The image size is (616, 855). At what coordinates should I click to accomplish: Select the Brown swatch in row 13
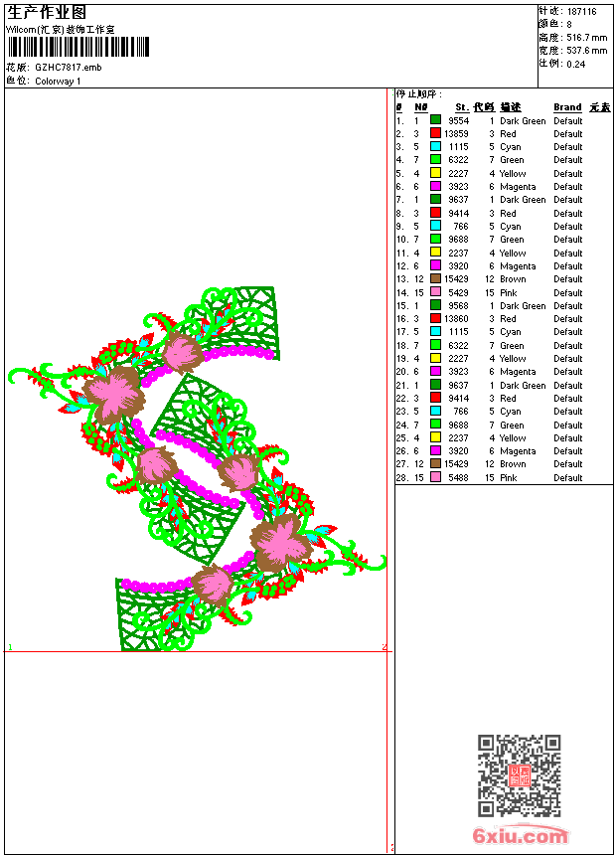(x=435, y=278)
